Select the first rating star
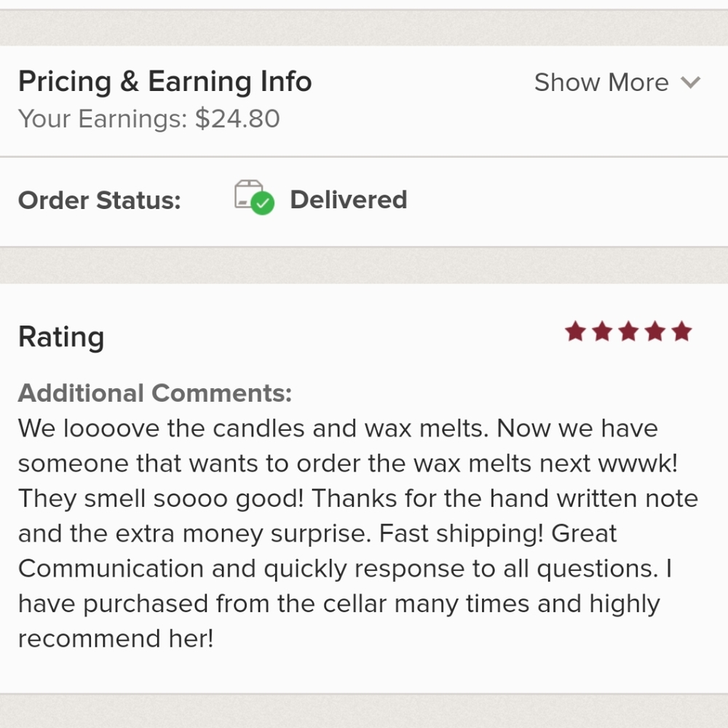 [575, 331]
